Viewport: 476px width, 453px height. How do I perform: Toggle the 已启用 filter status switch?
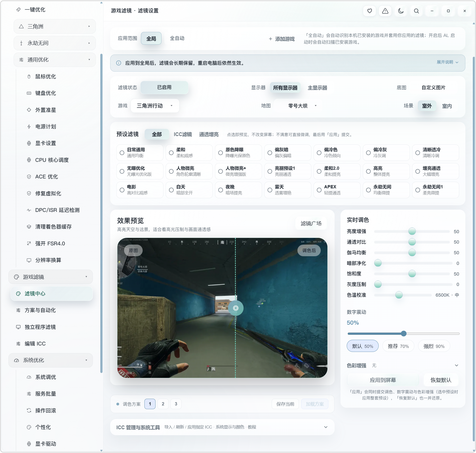pos(164,87)
